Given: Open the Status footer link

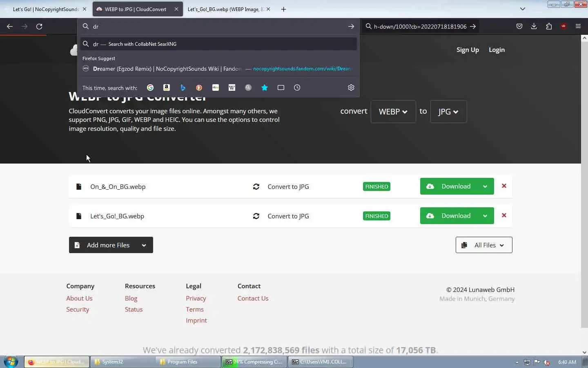Looking at the screenshot, I should coord(134,310).
